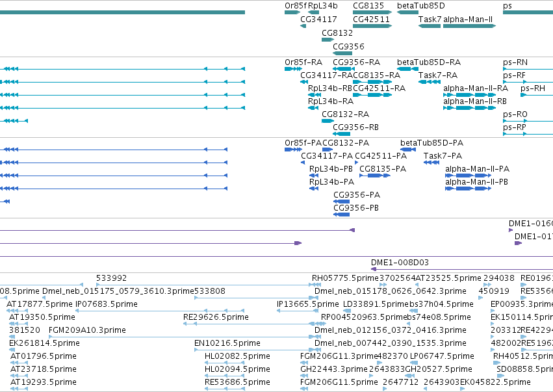Click the 533992 EST label
Viewport: 553px width, 392px height.
coord(112,278)
